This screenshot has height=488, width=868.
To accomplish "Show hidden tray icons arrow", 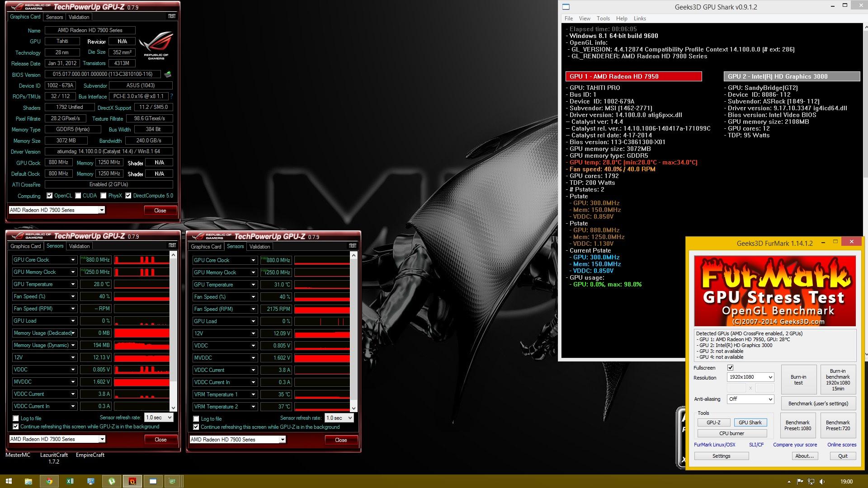I will pos(789,482).
